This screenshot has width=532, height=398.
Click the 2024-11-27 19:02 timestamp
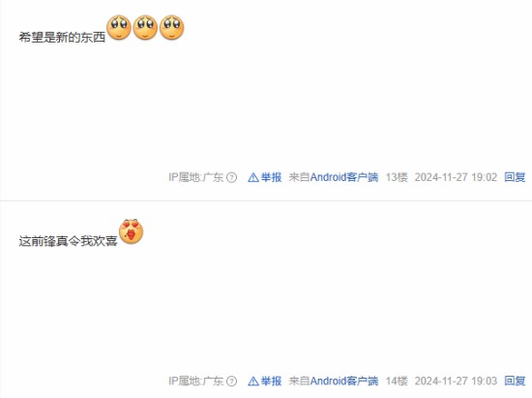coord(456,177)
